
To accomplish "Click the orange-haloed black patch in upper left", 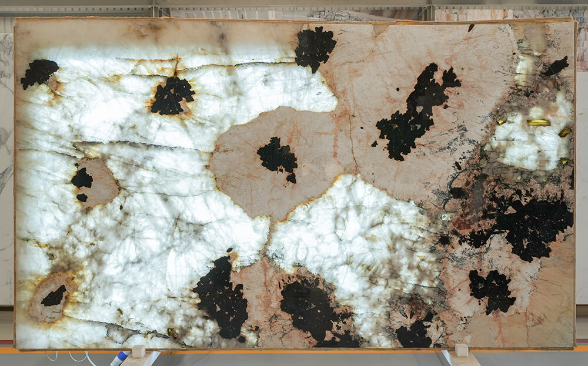I will click(171, 95).
